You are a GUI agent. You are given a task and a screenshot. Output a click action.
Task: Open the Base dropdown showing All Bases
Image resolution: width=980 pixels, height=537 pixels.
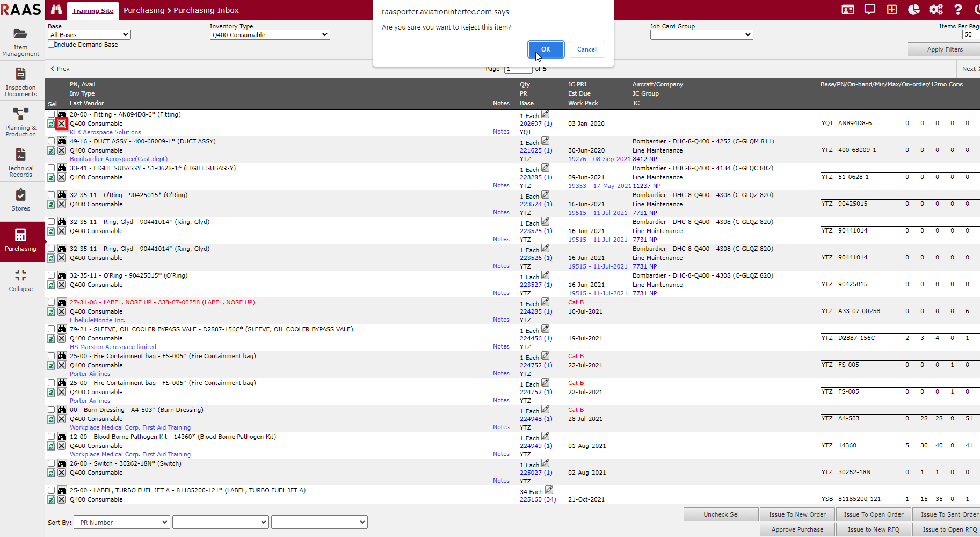(89, 35)
